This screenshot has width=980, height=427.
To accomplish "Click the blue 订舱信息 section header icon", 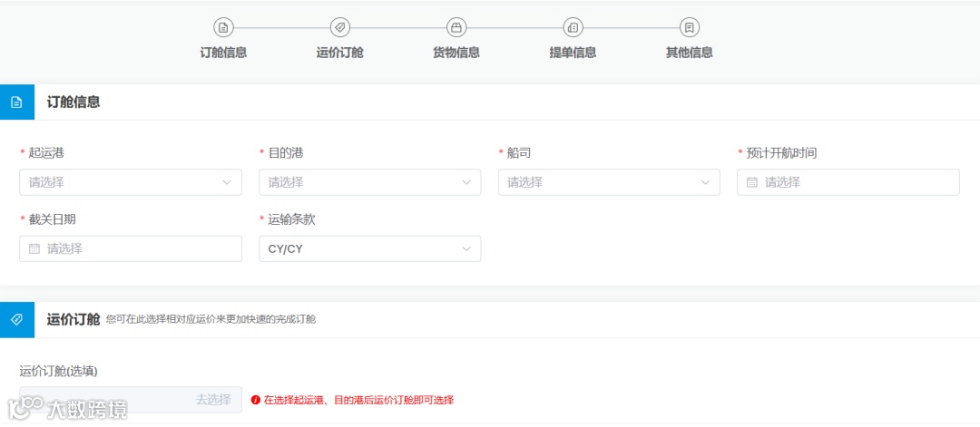I will pos(17,102).
